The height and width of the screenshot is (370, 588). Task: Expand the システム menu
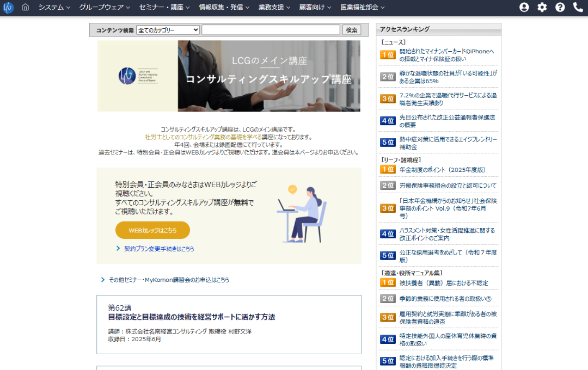pos(54,7)
